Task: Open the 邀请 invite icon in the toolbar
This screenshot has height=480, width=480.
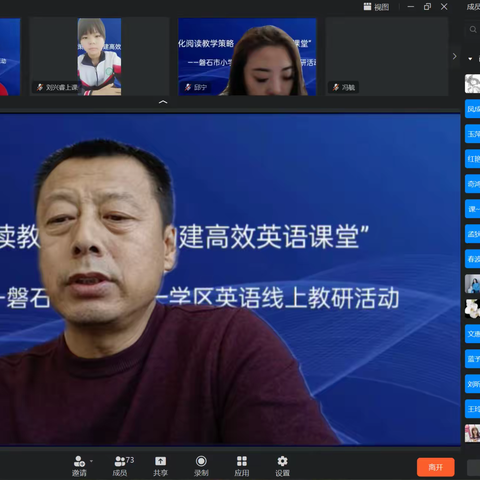Action: [x=79, y=466]
